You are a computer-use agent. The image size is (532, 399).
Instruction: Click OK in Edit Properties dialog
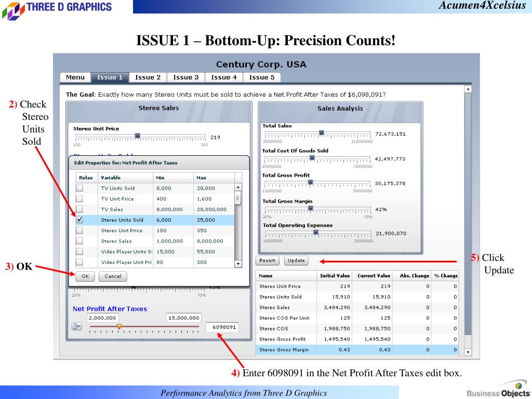(x=85, y=276)
